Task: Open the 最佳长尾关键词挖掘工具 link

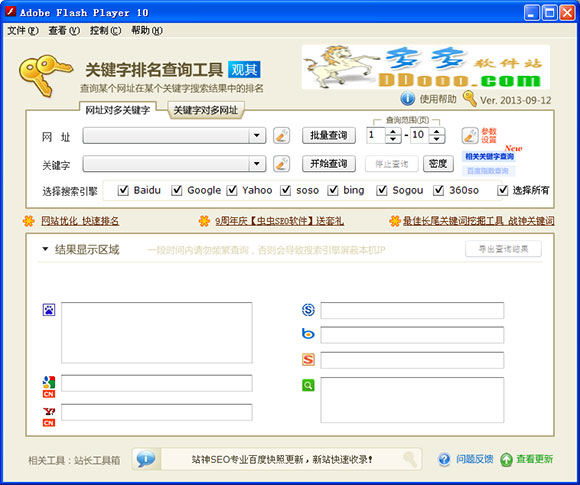Action: pyautogui.click(x=478, y=221)
